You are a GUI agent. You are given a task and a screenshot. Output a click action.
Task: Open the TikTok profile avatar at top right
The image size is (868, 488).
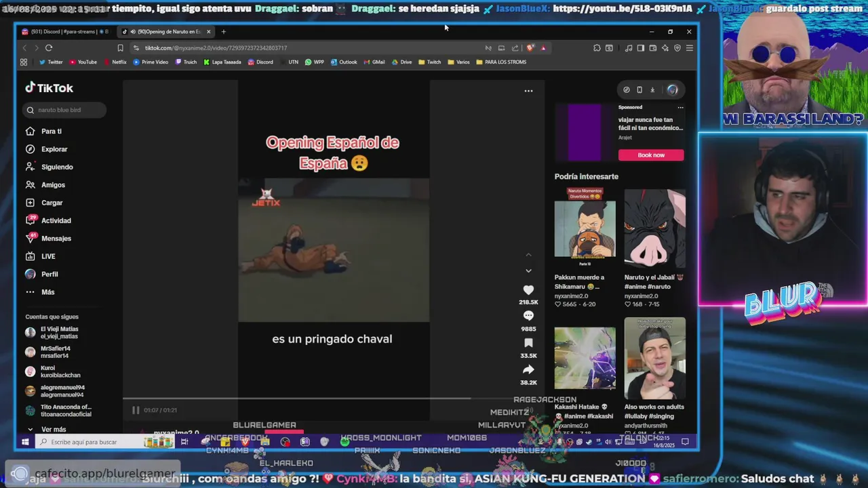672,89
